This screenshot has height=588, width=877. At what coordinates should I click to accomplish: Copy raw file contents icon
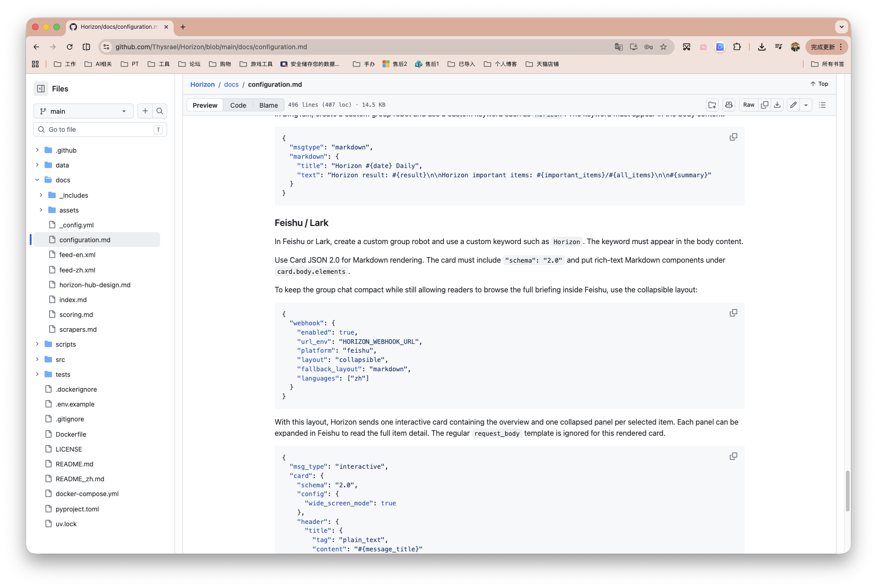click(765, 105)
